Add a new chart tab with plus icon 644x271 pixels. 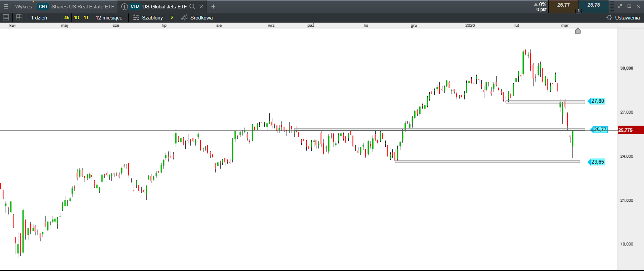click(213, 6)
